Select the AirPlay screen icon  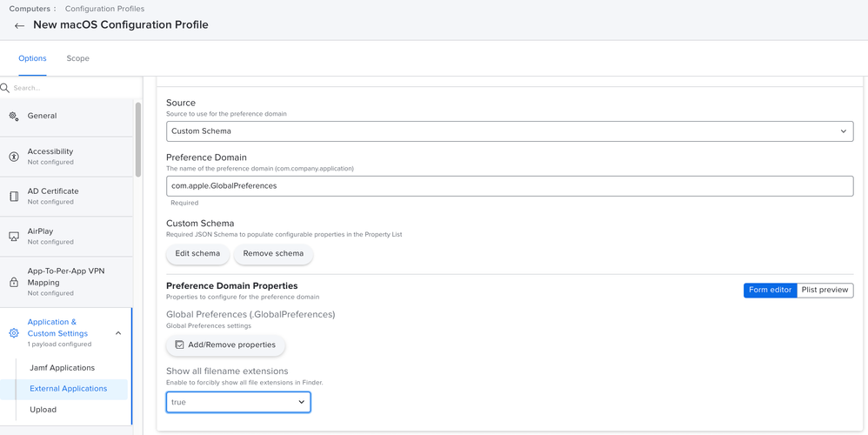[x=14, y=237]
